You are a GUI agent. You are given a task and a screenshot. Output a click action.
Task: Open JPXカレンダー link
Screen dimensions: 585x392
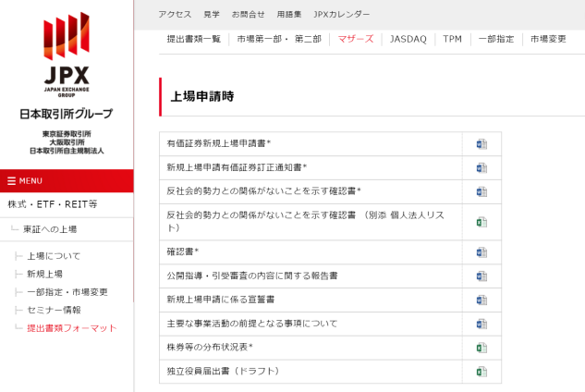coord(341,15)
